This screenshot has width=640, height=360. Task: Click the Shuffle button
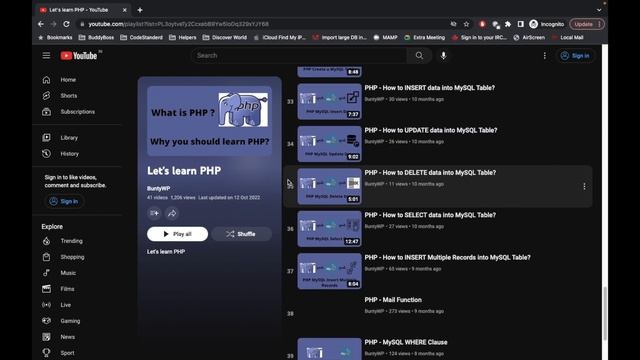pos(241,234)
